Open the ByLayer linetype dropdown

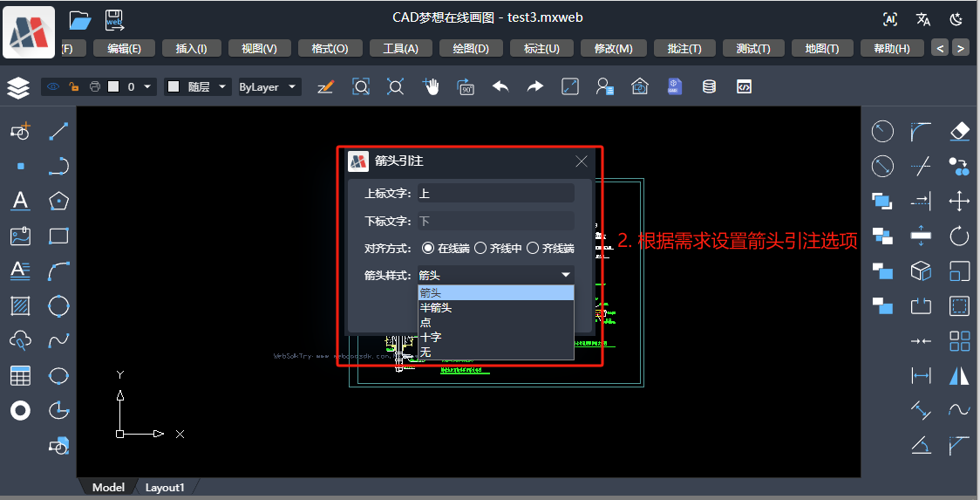coord(269,86)
